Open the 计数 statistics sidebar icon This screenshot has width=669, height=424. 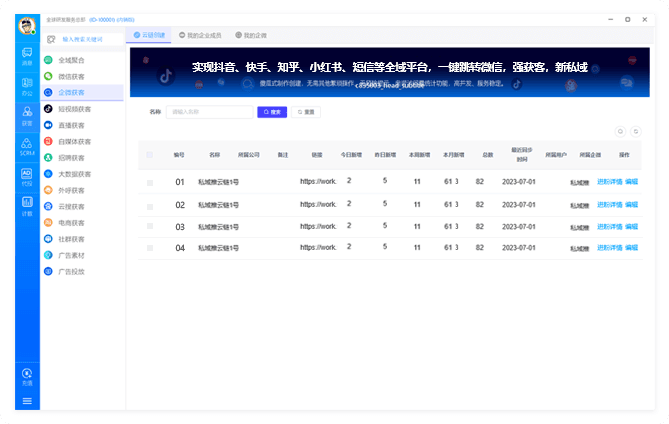pyautogui.click(x=27, y=207)
